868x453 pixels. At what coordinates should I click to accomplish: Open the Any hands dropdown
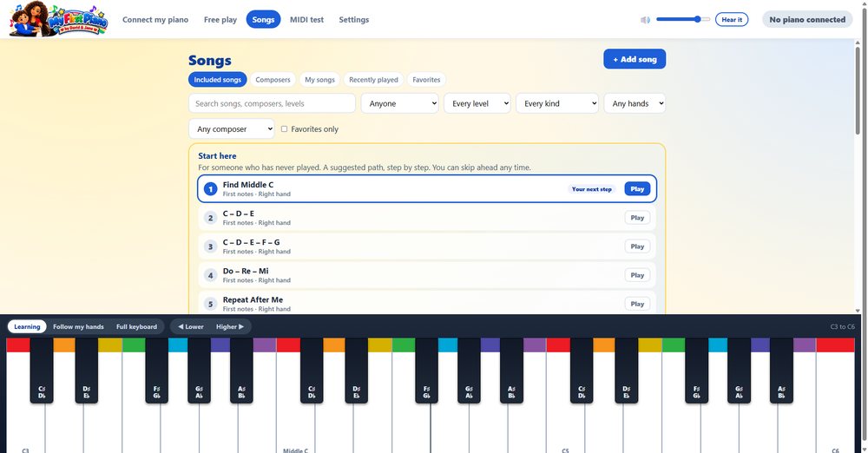tap(635, 103)
